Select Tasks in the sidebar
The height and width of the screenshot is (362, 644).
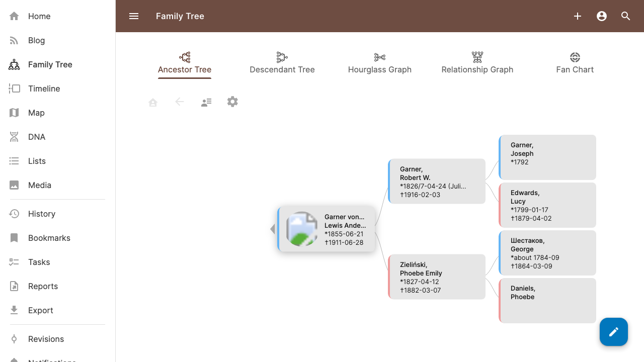point(57,262)
